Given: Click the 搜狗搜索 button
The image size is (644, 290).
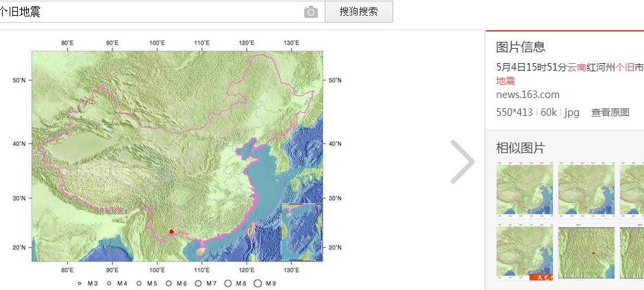Looking at the screenshot, I should click(x=358, y=12).
